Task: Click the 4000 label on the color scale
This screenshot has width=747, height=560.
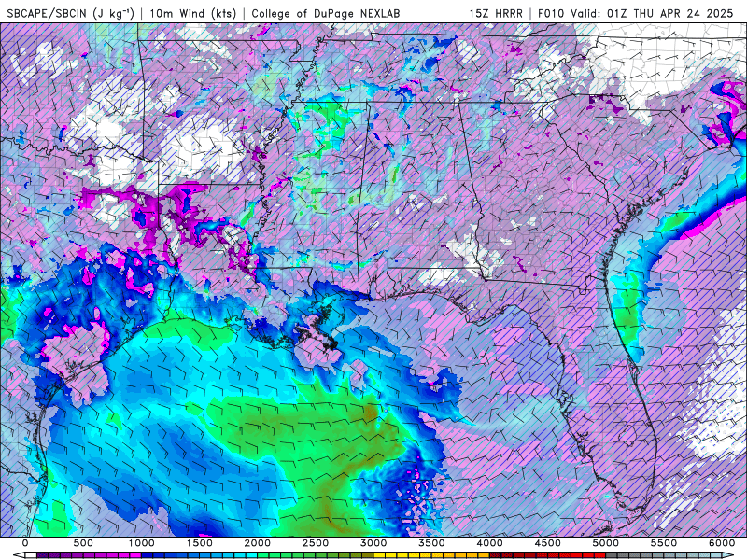Action: pyautogui.click(x=489, y=543)
